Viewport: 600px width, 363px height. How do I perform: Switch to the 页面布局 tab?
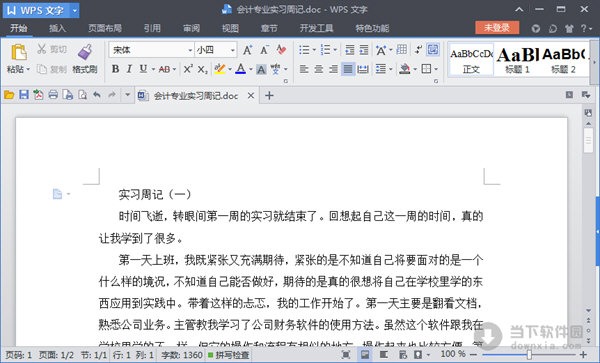(104, 28)
